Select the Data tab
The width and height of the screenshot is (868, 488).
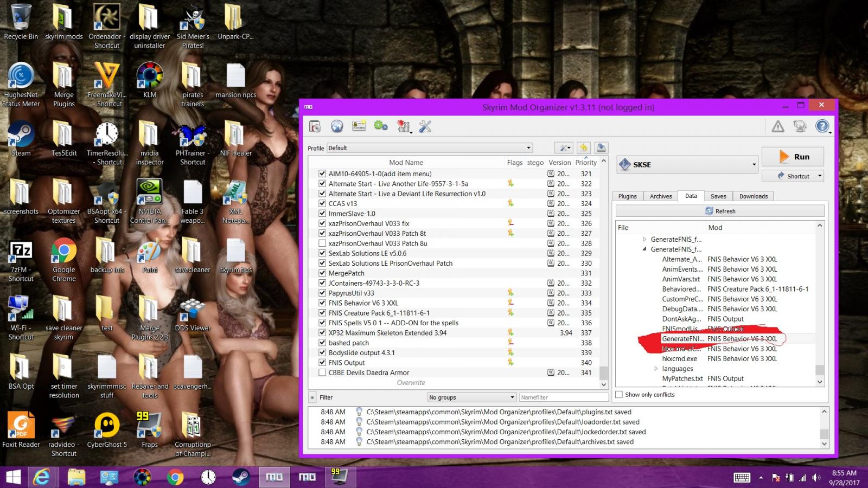(x=691, y=196)
